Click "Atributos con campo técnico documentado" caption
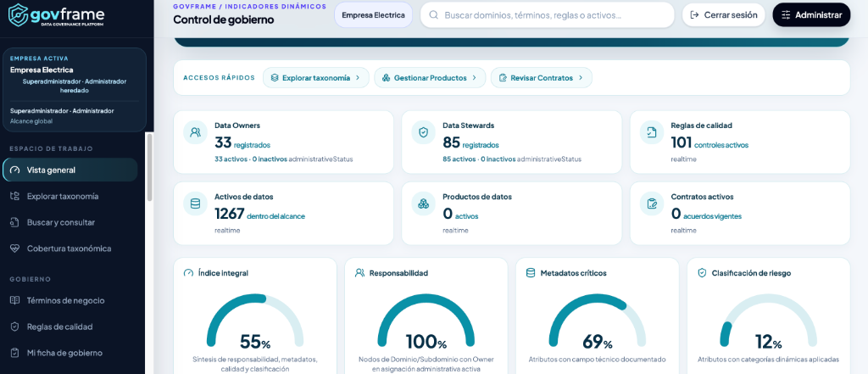The height and width of the screenshot is (374, 868). (x=597, y=359)
